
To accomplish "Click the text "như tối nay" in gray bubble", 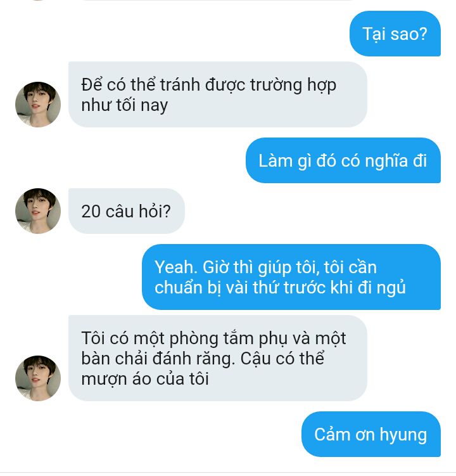I will tap(124, 106).
